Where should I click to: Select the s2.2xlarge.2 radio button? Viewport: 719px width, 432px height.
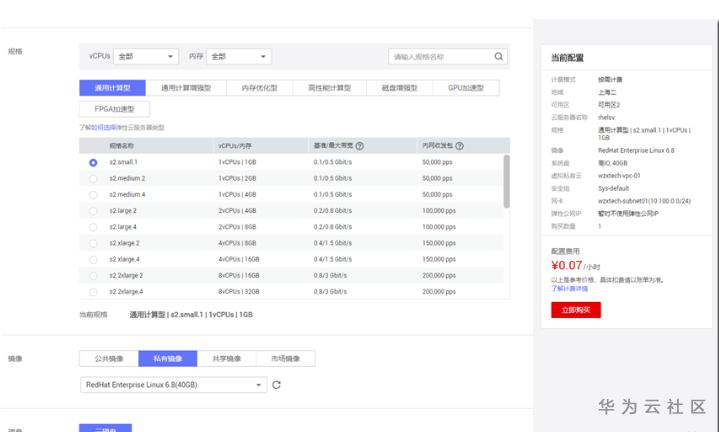click(x=93, y=276)
